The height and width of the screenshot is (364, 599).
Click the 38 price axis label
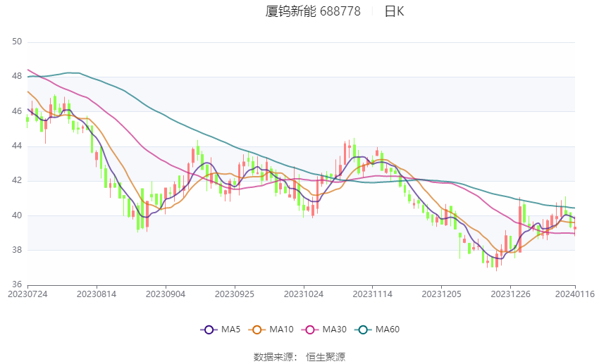[x=17, y=251]
